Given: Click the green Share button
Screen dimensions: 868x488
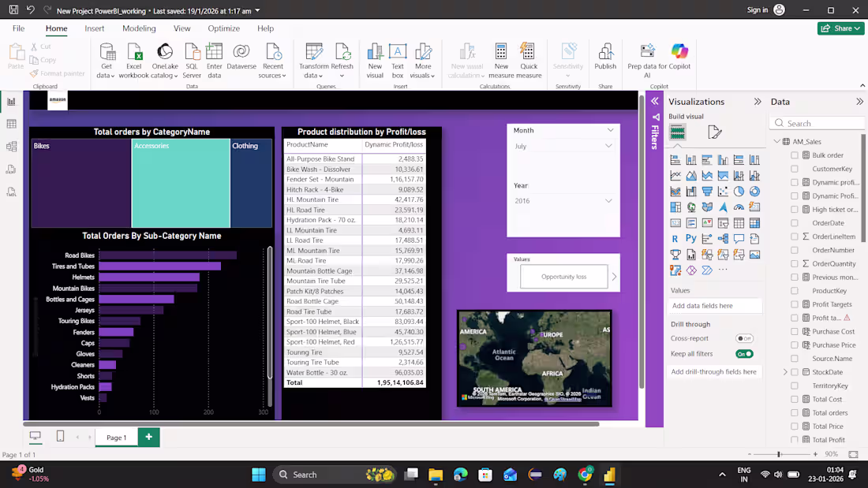Looking at the screenshot, I should coord(841,28).
